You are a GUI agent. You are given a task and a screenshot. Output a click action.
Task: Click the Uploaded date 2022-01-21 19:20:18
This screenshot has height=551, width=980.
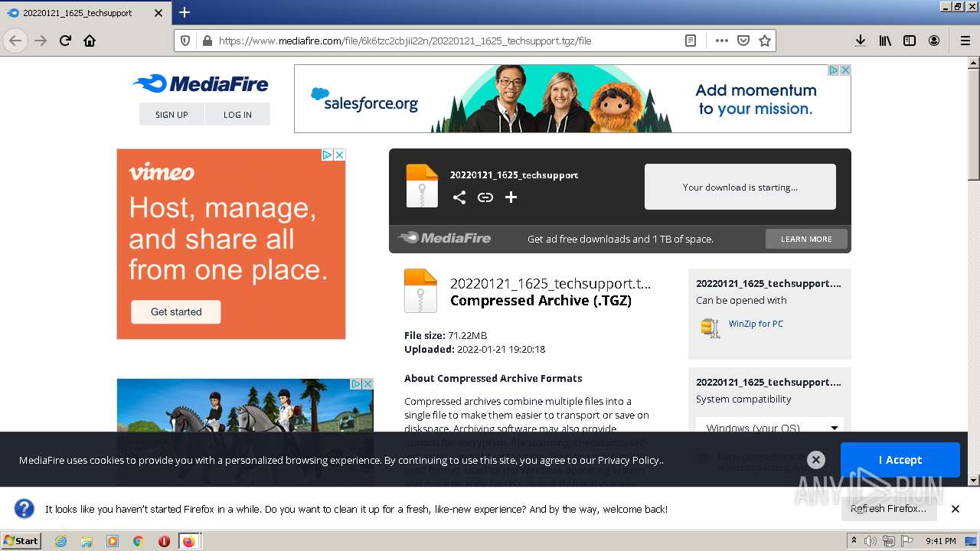tap(501, 349)
